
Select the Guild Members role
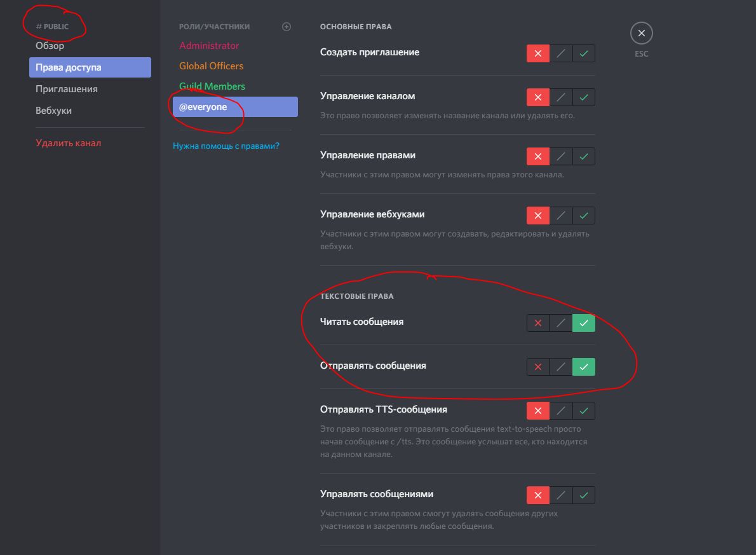(x=212, y=86)
